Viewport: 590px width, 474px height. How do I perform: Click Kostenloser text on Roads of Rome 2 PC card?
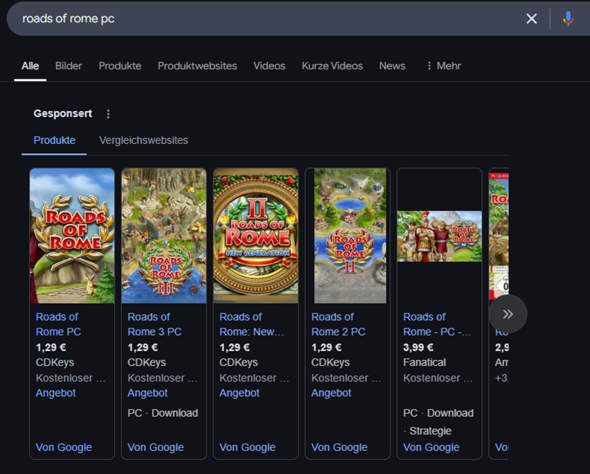[346, 378]
